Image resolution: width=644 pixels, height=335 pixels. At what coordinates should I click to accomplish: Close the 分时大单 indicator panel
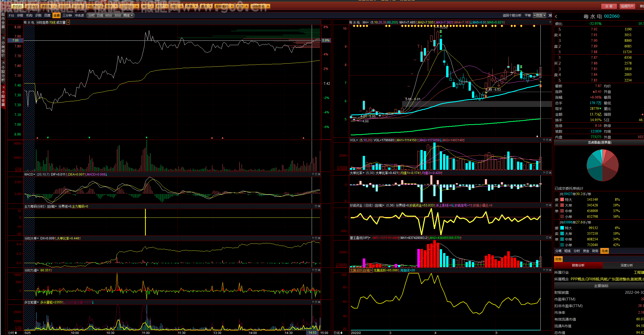319,238
